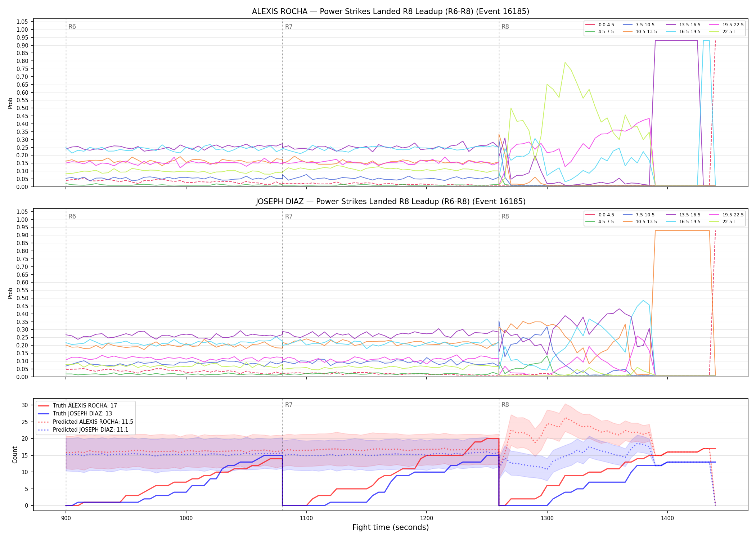Click the 0.90 tick on Diaz chart axis

(22, 235)
